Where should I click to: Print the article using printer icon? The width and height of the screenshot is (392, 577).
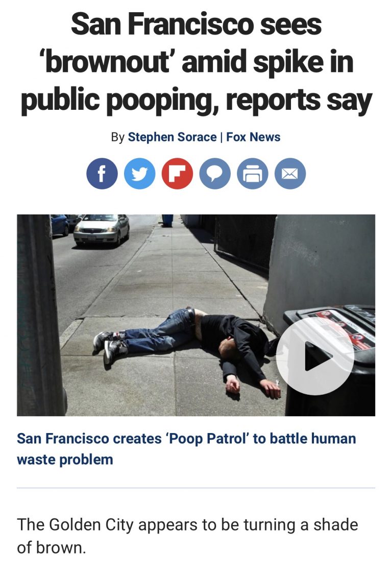tap(253, 174)
